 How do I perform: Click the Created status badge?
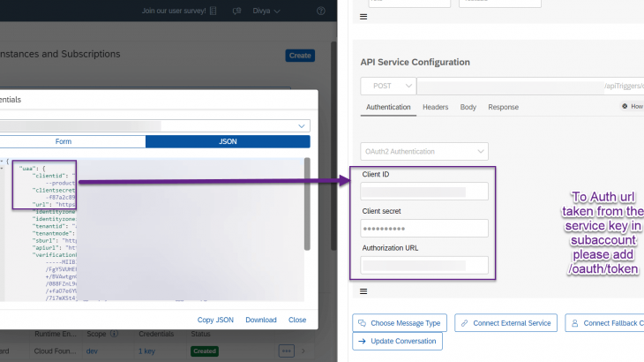(x=205, y=351)
